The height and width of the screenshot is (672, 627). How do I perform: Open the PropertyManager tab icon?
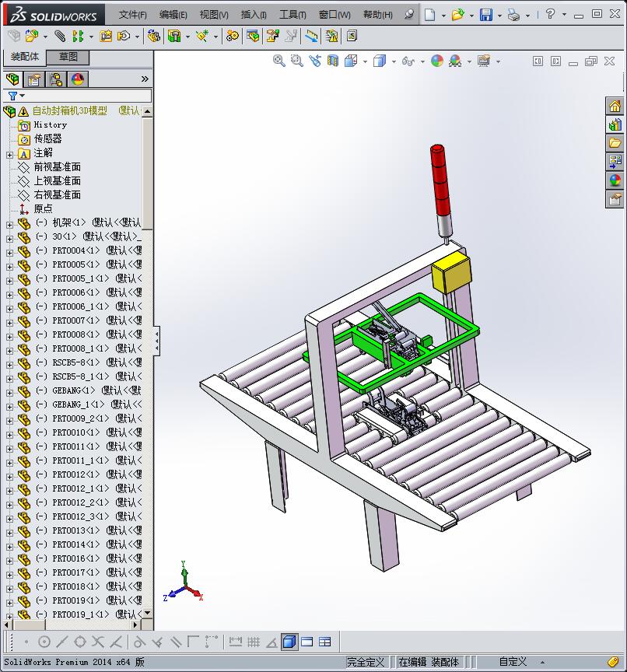[34, 79]
